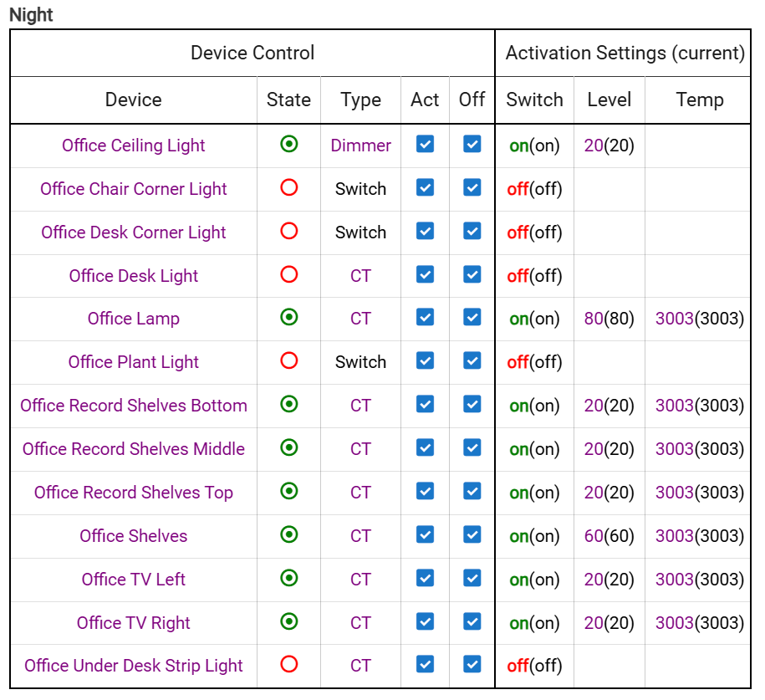
Task: Click the Office Plant Light state circle
Action: (288, 360)
